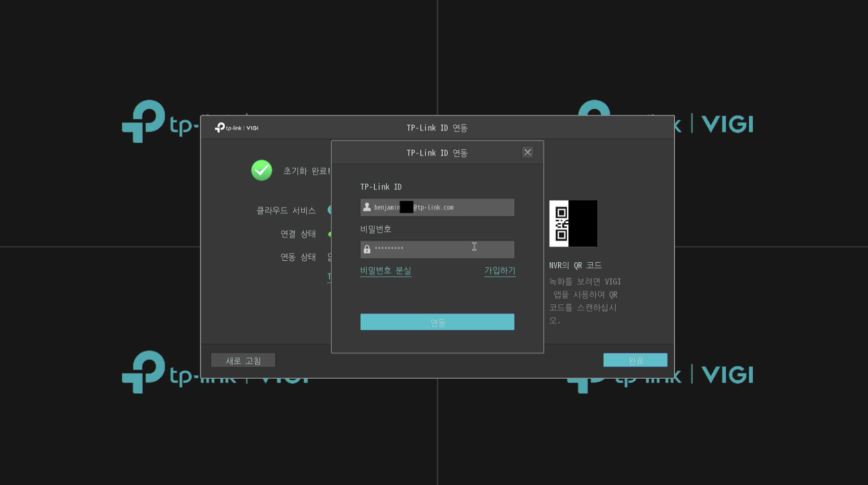Click the 연동 상태 label
Screen dimensions: 868x485
(298, 257)
